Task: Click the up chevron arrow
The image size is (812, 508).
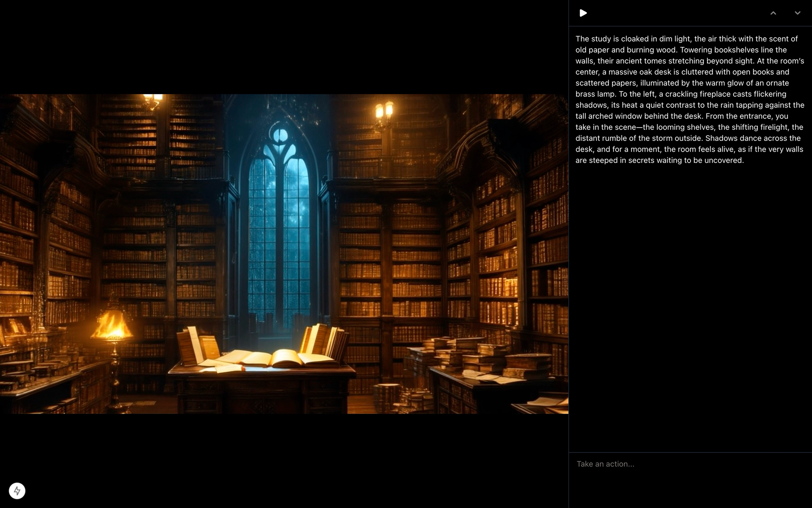Action: coord(773,13)
